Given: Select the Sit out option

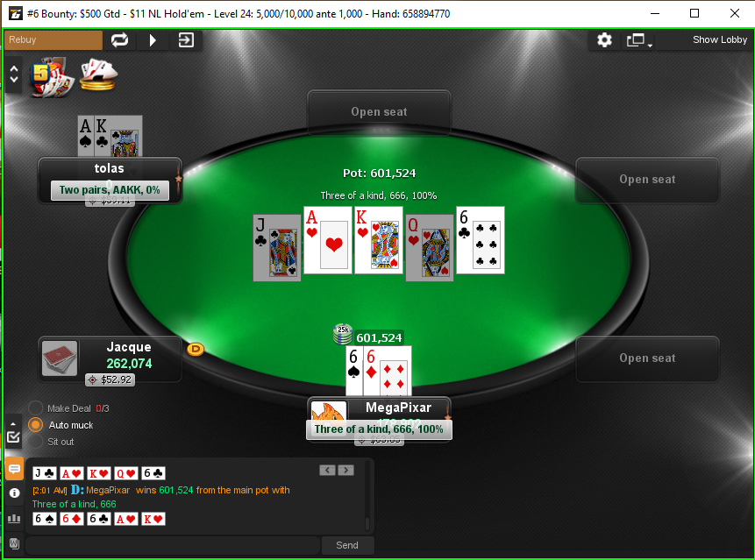Looking at the screenshot, I should click(x=35, y=442).
